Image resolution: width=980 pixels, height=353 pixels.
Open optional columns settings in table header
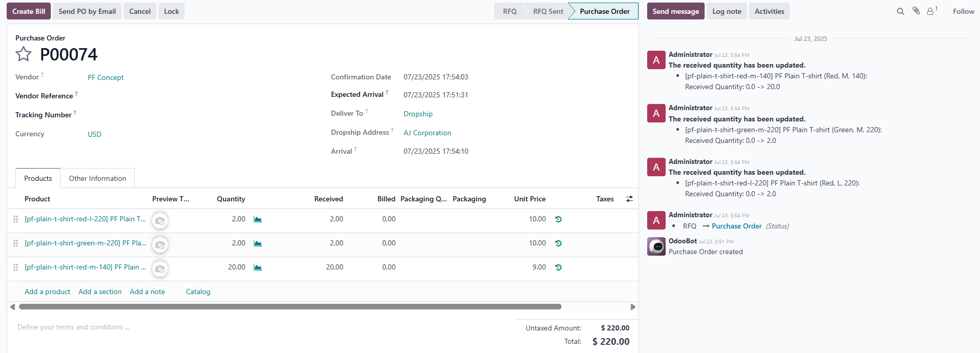pos(629,199)
